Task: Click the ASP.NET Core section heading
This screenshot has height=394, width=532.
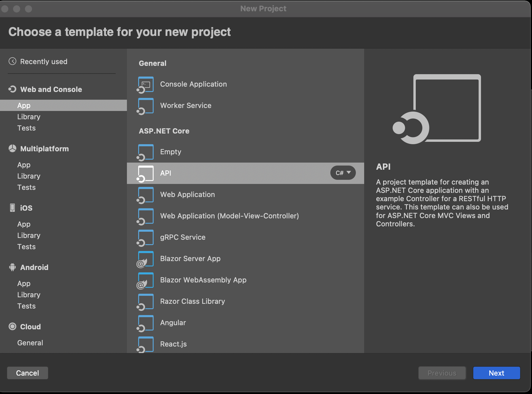Action: pyautogui.click(x=164, y=131)
